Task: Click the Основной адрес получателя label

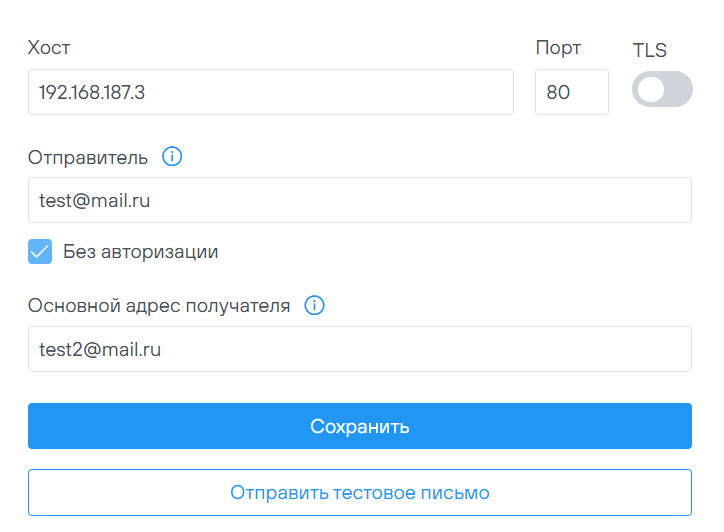Action: pyautogui.click(x=159, y=306)
